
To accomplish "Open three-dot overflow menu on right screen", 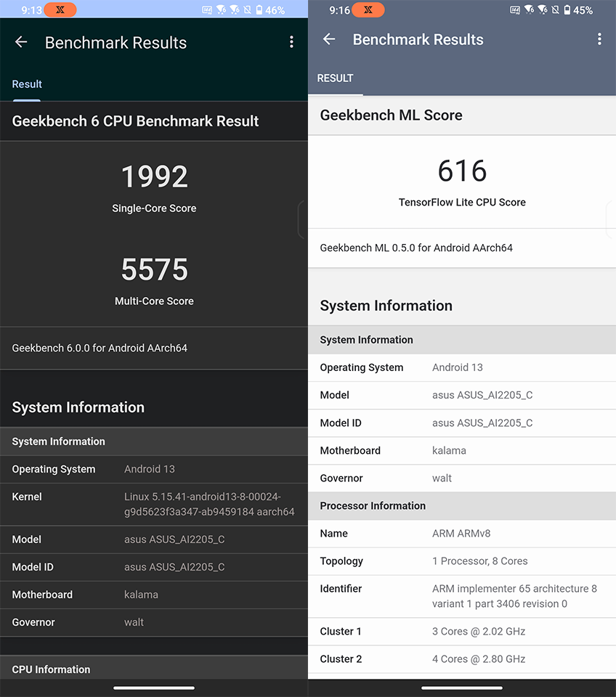I will click(x=599, y=39).
